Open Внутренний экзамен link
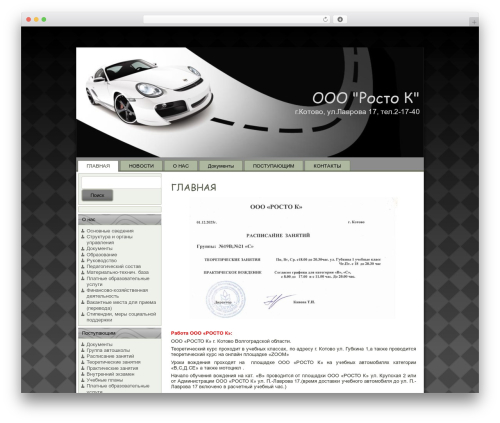Viewport: 500px width, 423px height. pos(110,374)
